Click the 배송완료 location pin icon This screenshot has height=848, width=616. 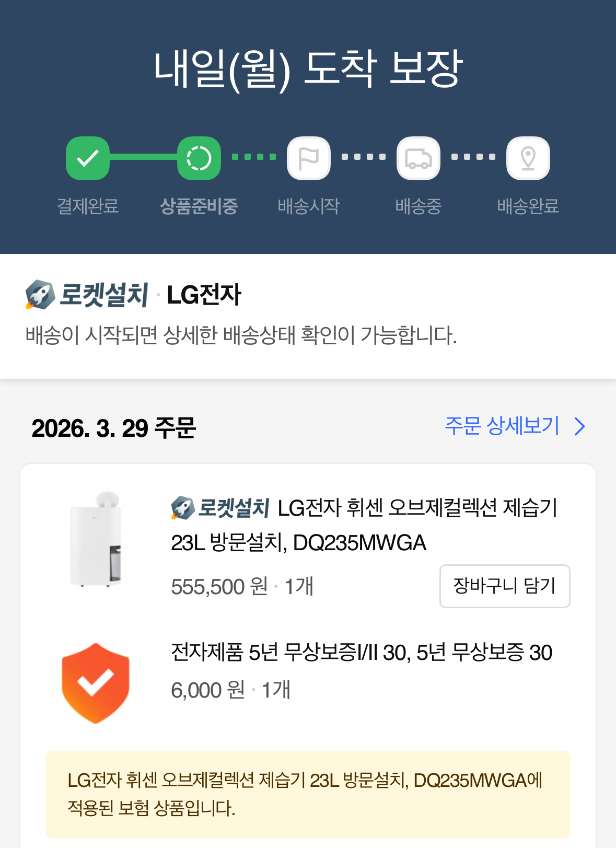pyautogui.click(x=528, y=158)
